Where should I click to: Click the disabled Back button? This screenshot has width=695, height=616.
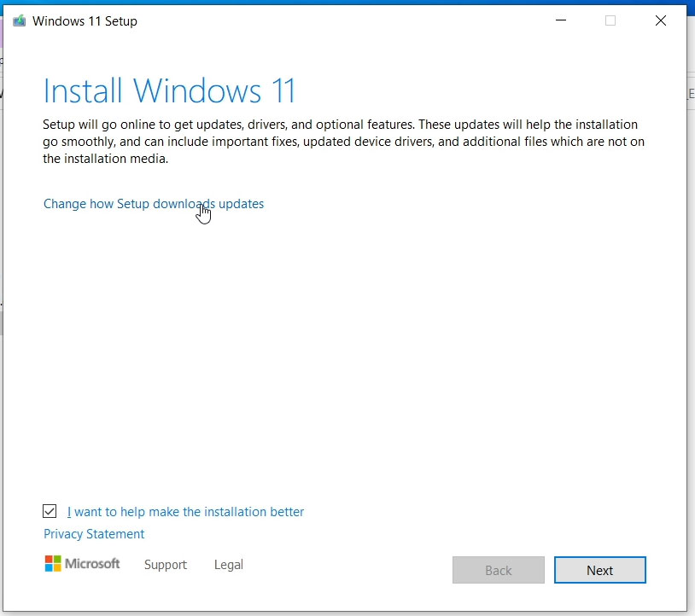(498, 570)
